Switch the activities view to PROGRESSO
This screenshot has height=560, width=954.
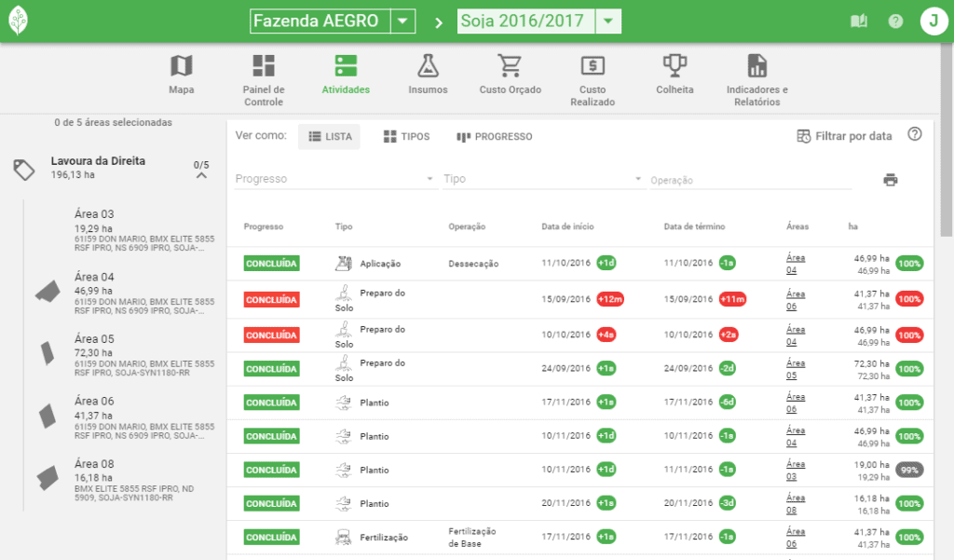pyautogui.click(x=494, y=136)
